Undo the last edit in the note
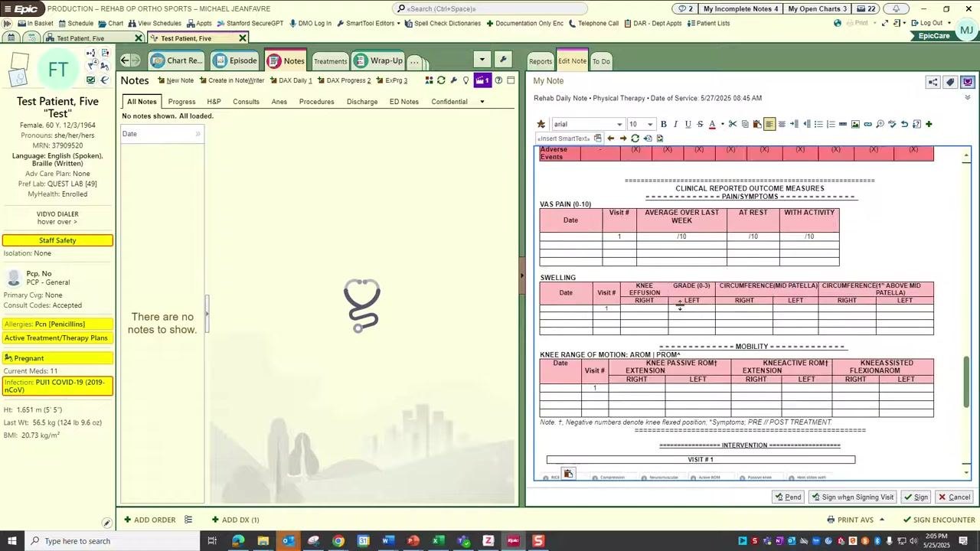The image size is (980, 551). [904, 124]
